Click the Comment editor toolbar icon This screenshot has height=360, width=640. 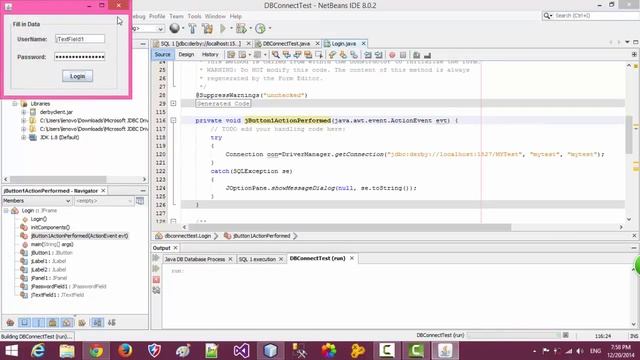[416, 55]
